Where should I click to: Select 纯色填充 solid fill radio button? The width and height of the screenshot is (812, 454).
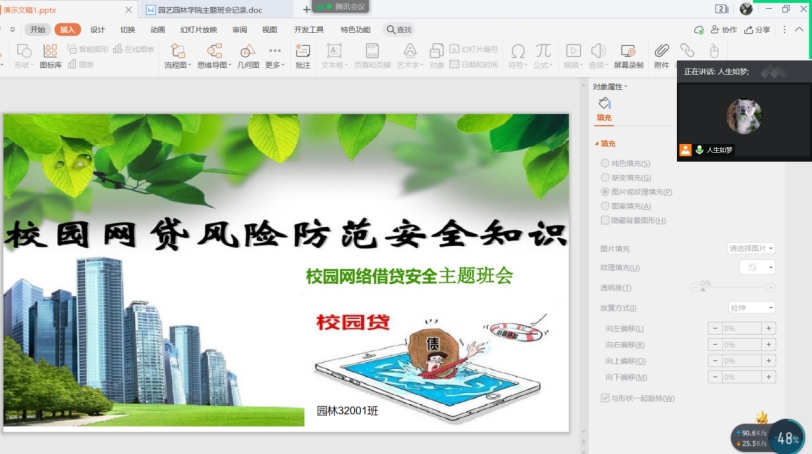pos(604,163)
